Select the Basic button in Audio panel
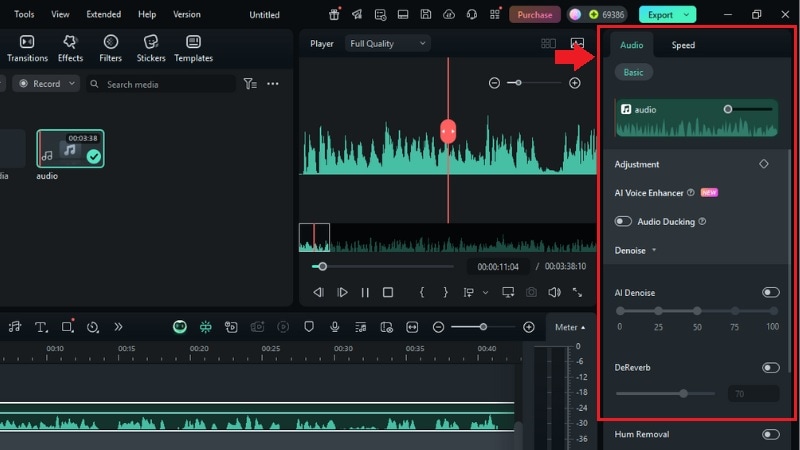Screen dimensions: 800x450 [633, 72]
